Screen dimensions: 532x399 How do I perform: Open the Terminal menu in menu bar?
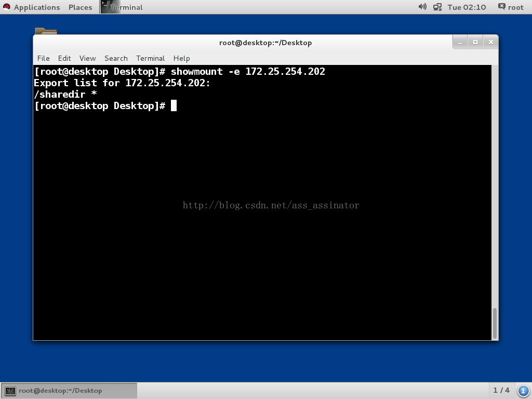pos(150,58)
